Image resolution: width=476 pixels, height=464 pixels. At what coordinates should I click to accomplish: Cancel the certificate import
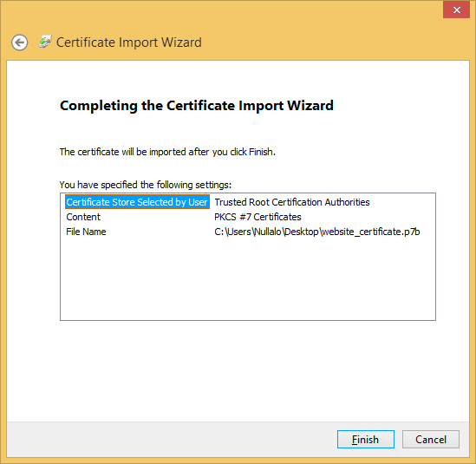point(430,439)
